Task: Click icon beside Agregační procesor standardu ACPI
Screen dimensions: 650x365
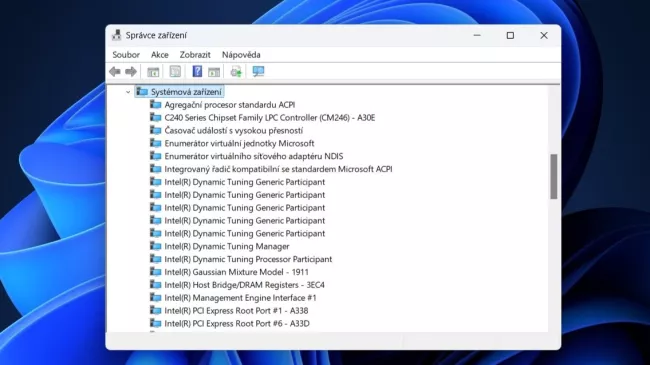Action: (156, 105)
